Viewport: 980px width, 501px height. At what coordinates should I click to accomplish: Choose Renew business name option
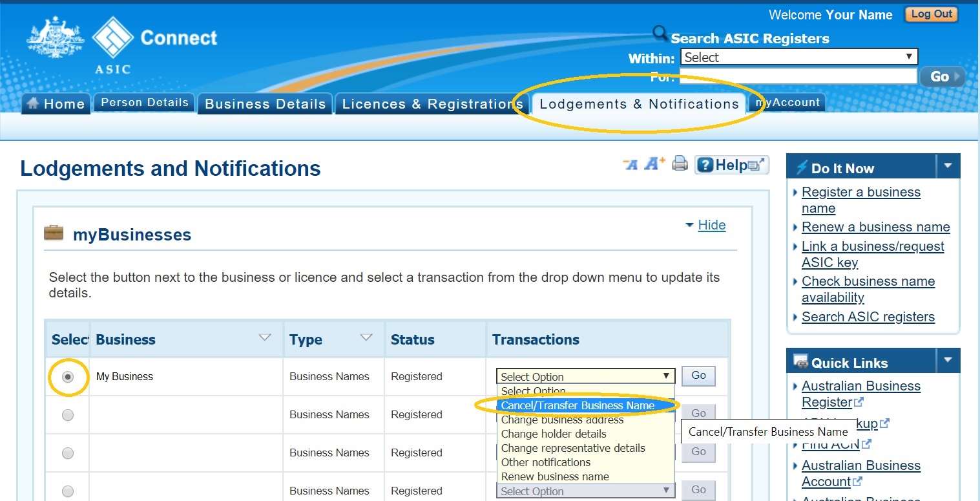point(586,476)
